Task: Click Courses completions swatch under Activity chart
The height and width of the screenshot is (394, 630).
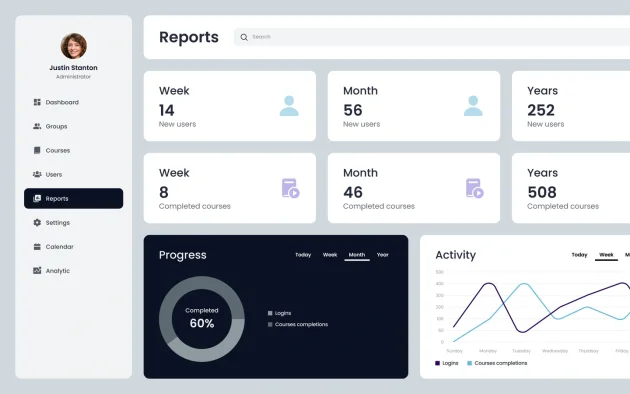Action: point(469,363)
